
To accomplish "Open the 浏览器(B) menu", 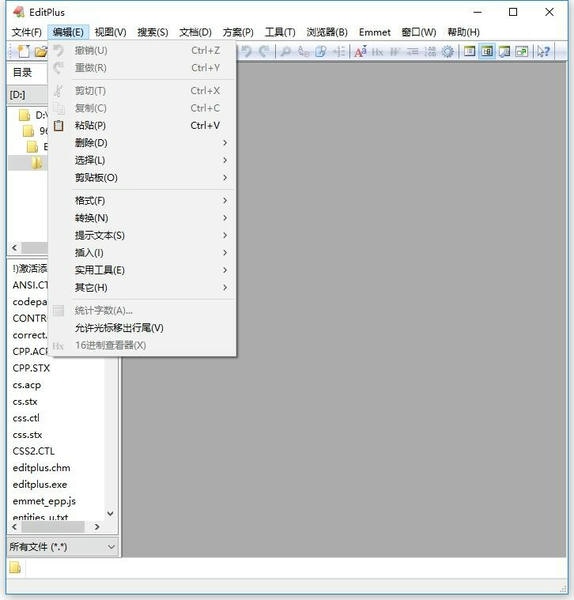I will point(327,32).
